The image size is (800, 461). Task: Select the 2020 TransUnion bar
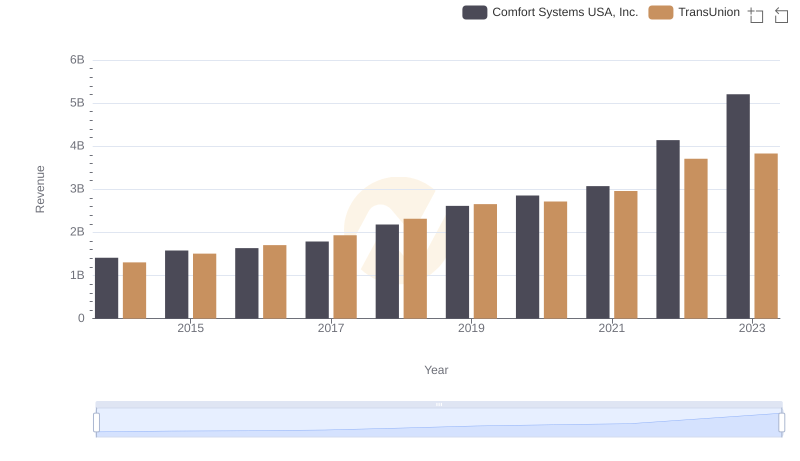pos(556,260)
